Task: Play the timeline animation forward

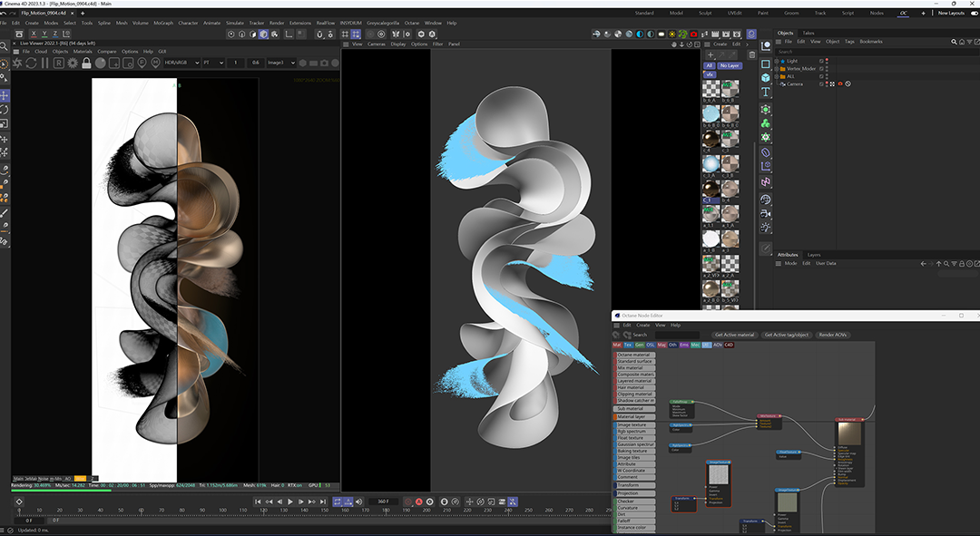Action: coord(290,502)
